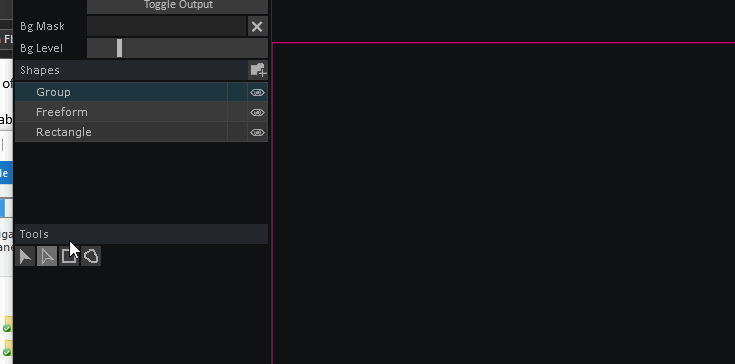Viewport: 735px width, 364px height.
Task: Select the freeform shape tool
Action: click(91, 256)
